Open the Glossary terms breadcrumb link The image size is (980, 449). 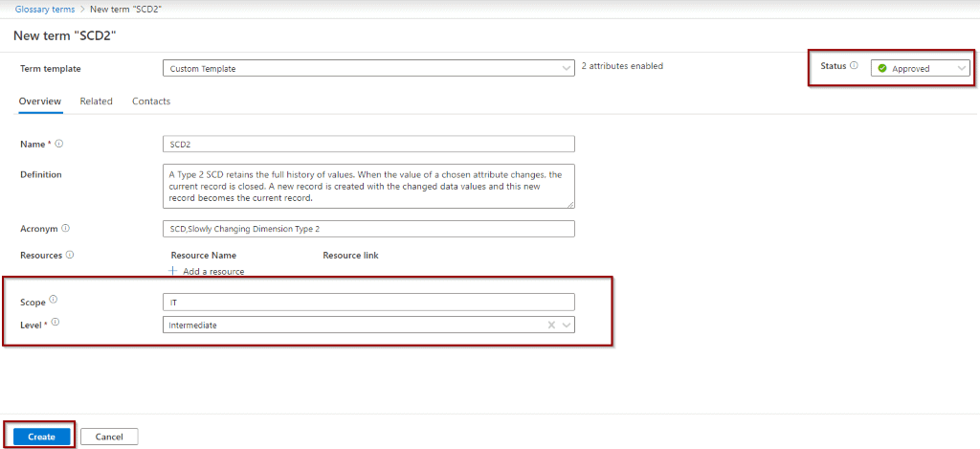tap(45, 10)
